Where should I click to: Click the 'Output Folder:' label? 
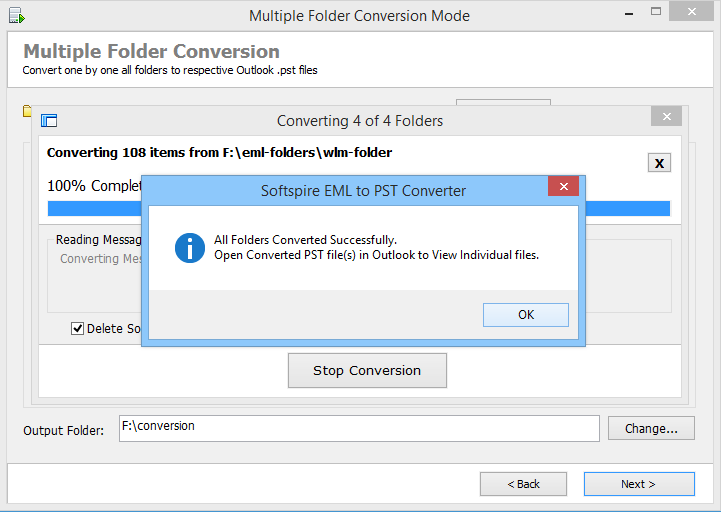(63, 431)
